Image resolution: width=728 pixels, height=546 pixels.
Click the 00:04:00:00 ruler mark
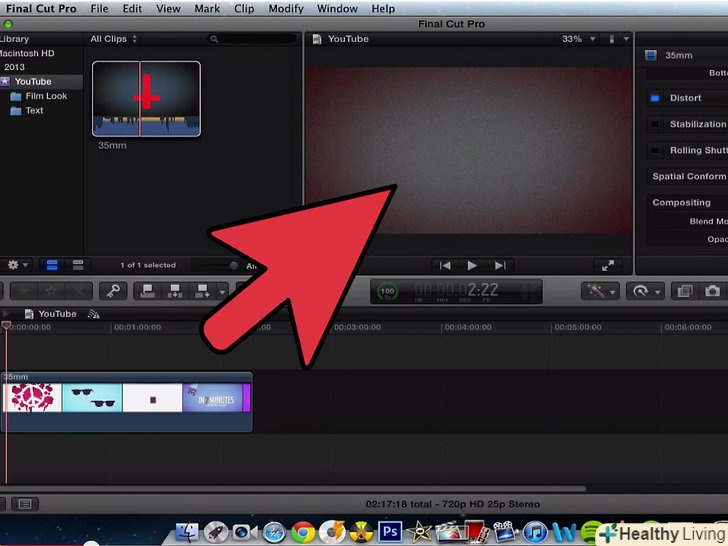coord(468,327)
